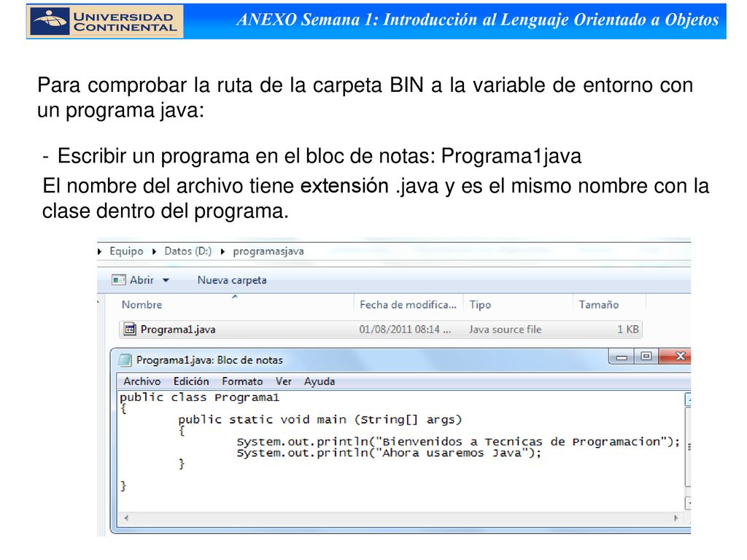The image size is (747, 560).
Task: Click Nueva carpeta in the Explorer toolbar
Action: 232,280
